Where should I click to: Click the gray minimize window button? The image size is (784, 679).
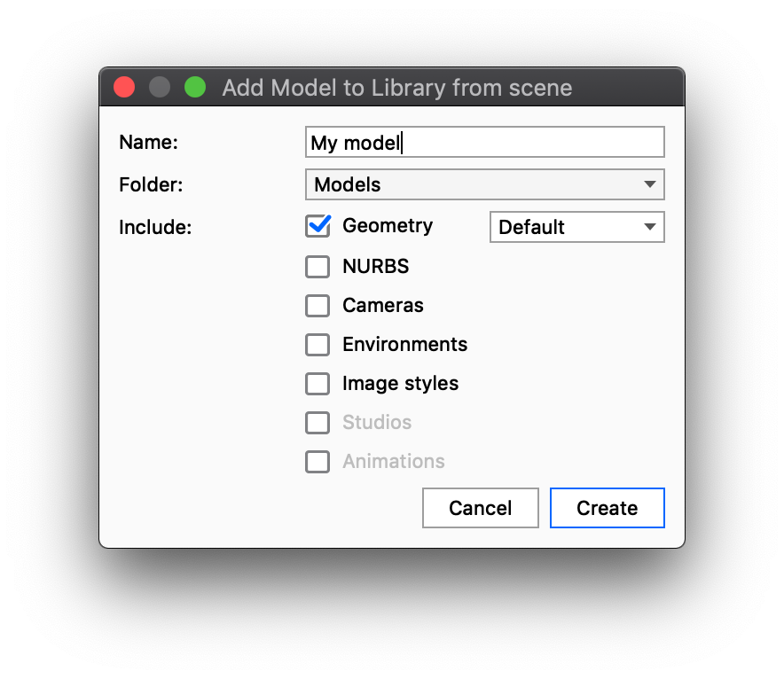(160, 87)
